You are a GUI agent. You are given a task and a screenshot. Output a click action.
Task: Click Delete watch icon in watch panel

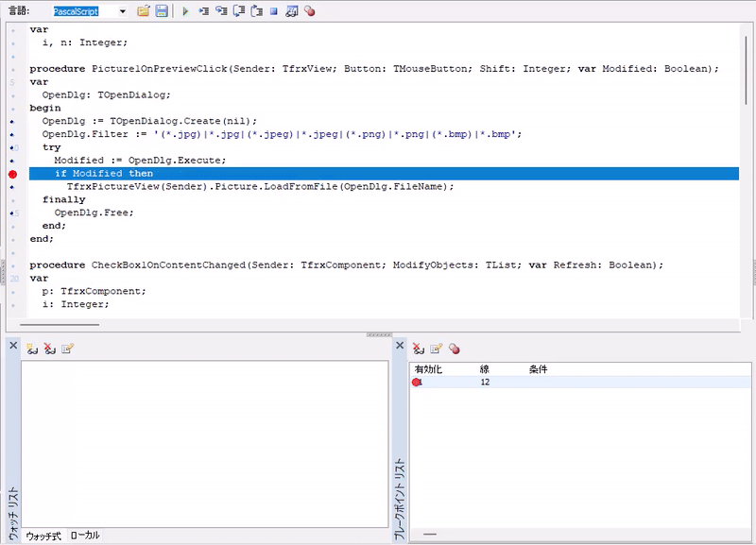[49, 349]
